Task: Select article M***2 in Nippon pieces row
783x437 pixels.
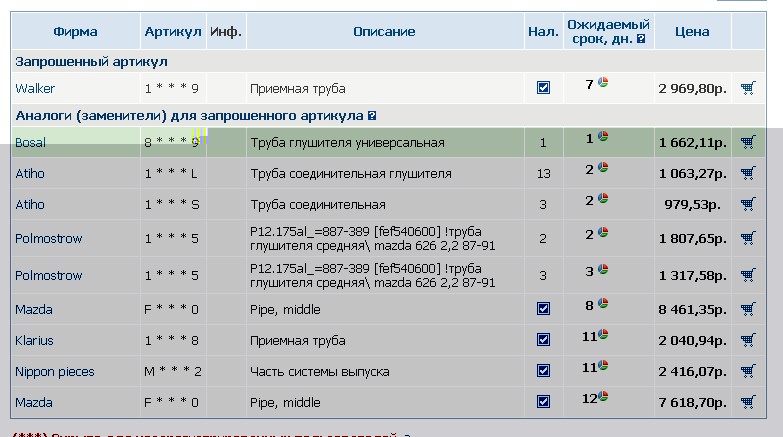Action: click(173, 371)
